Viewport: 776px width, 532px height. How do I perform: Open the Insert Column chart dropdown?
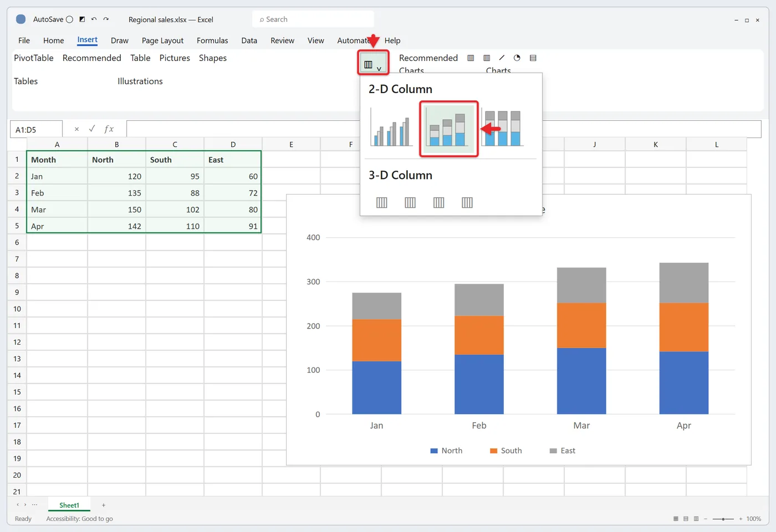click(x=373, y=64)
